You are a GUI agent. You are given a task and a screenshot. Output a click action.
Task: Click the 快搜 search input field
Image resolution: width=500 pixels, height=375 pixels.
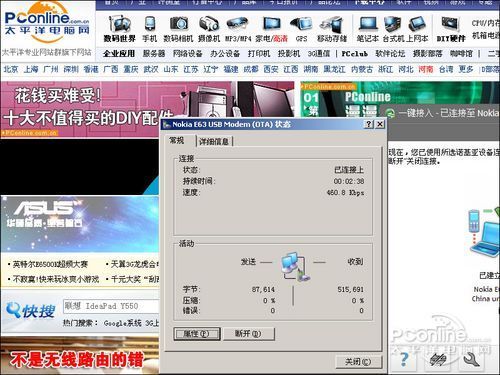pyautogui.click(x=111, y=306)
